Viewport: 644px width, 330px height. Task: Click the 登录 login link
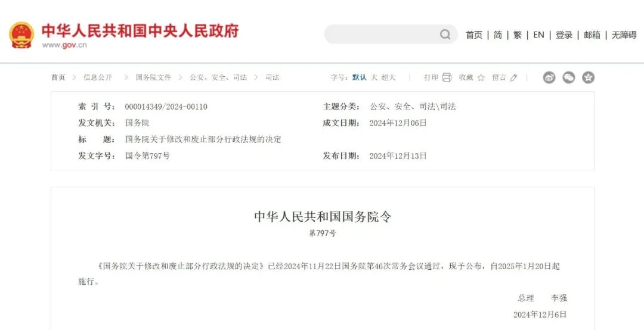coord(564,35)
